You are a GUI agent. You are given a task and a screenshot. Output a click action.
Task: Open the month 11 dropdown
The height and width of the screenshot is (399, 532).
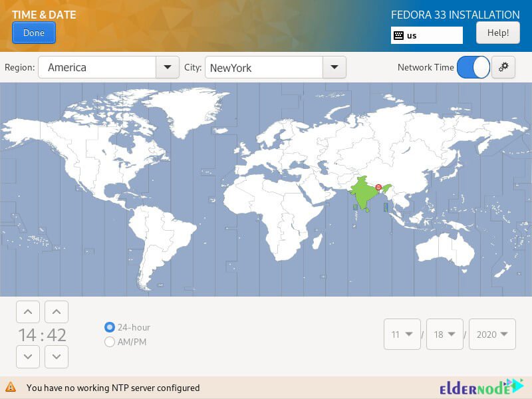(402, 334)
